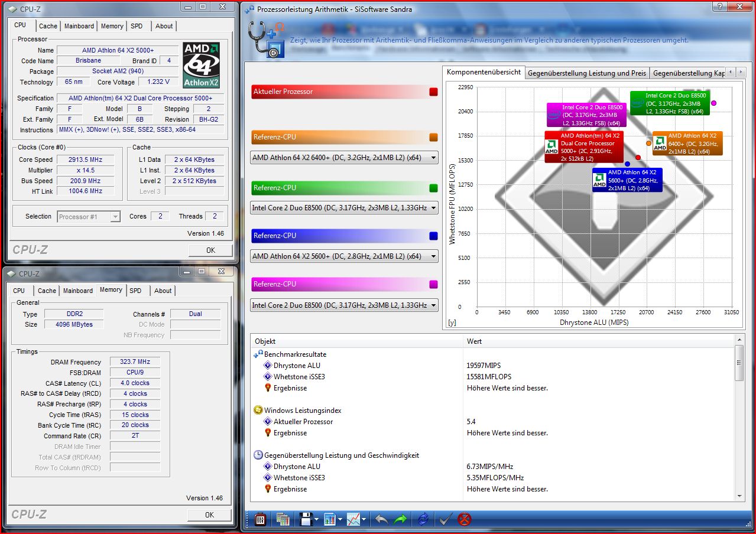Click the tab strip right-scroll arrow in Sandra
756x534 pixels.
[x=741, y=72]
